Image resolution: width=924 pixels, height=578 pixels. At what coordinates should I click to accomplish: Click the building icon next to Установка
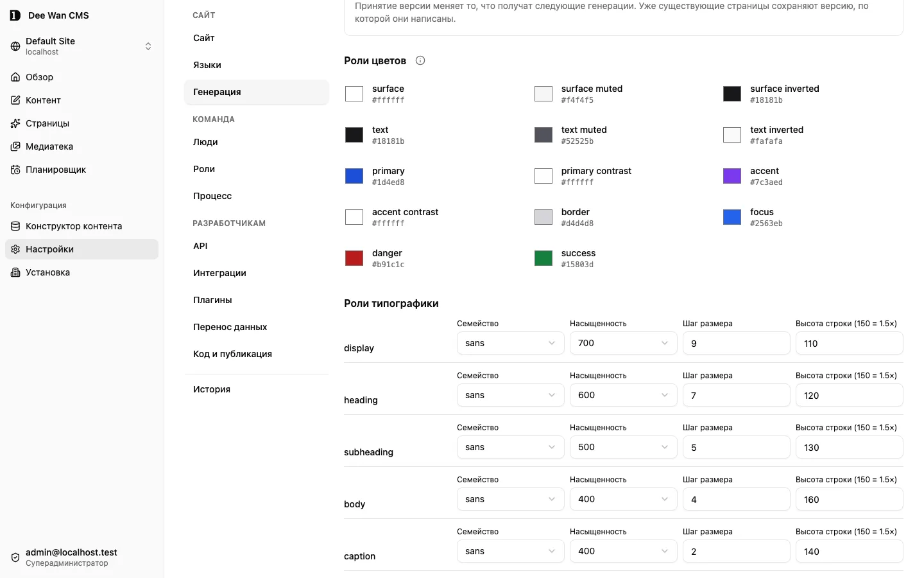(x=15, y=272)
